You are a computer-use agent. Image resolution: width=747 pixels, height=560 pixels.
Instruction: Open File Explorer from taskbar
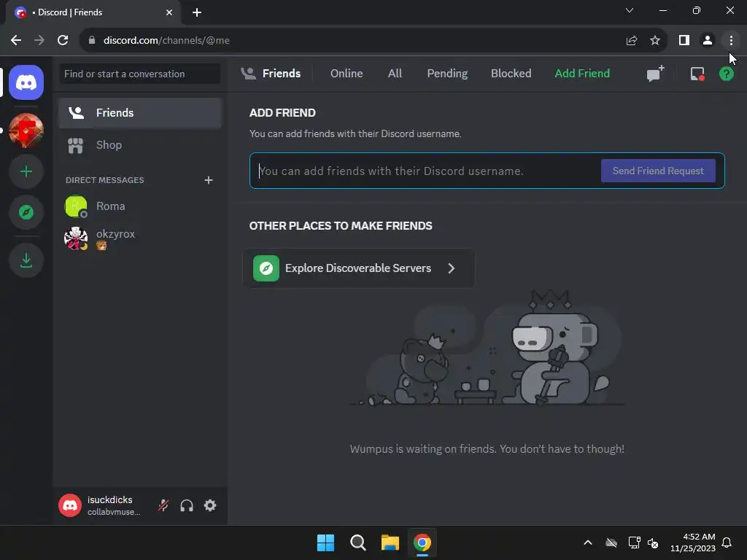[390, 542]
